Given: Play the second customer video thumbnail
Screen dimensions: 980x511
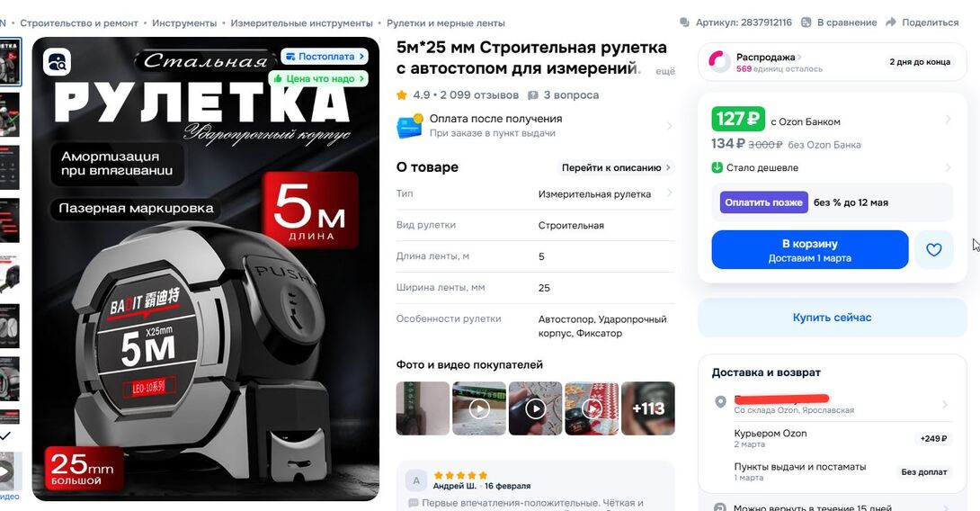Looking at the screenshot, I should point(536,408).
